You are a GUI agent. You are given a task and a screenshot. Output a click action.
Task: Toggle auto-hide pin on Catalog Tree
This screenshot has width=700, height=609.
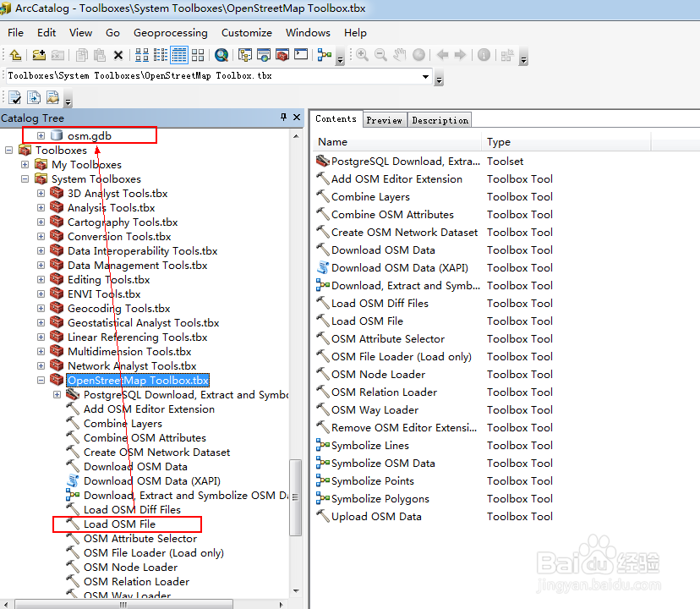283,117
